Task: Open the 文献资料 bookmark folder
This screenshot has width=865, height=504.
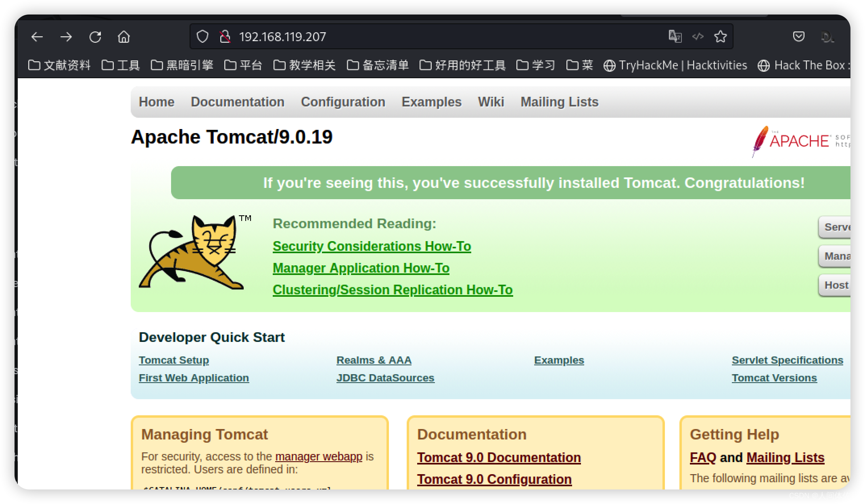Action: click(60, 65)
